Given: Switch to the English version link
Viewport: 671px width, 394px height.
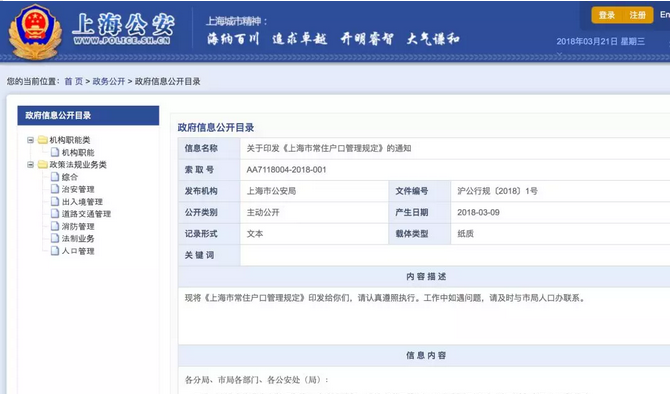Looking at the screenshot, I should pos(665,15).
